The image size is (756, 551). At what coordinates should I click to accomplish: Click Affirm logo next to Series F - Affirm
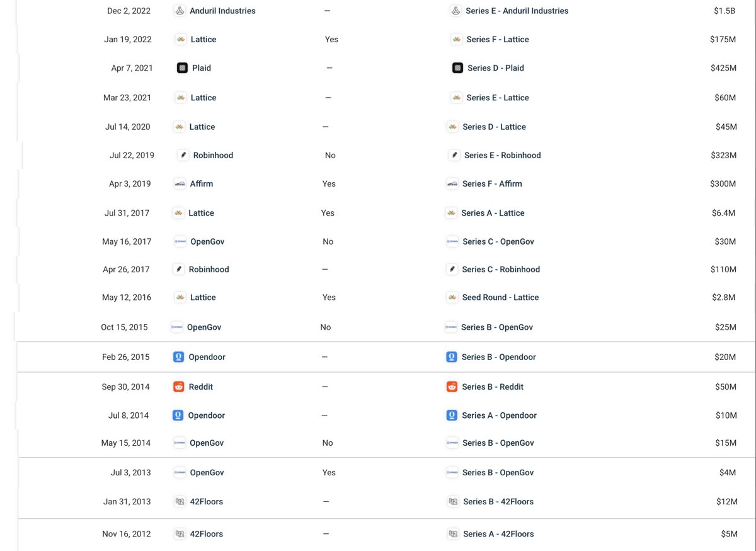(x=452, y=184)
